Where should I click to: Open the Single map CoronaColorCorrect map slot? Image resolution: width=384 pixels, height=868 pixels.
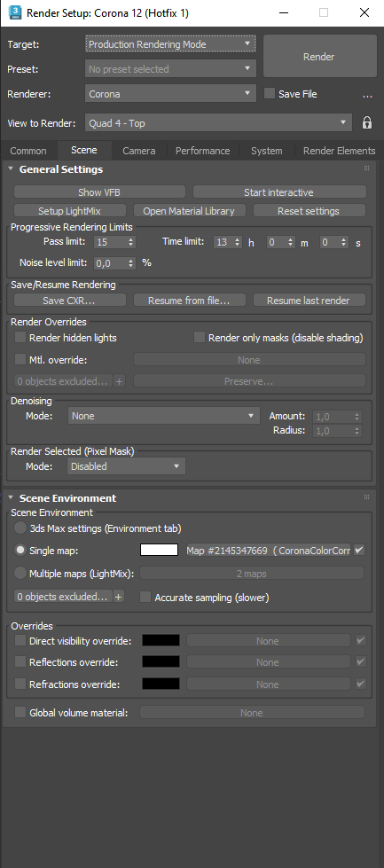coord(268,551)
